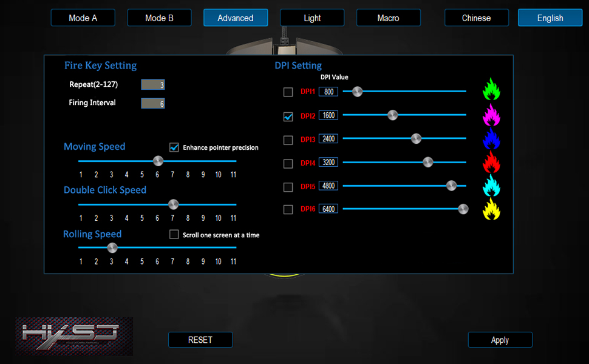Click the Rolling Speed slider handle

(x=112, y=248)
